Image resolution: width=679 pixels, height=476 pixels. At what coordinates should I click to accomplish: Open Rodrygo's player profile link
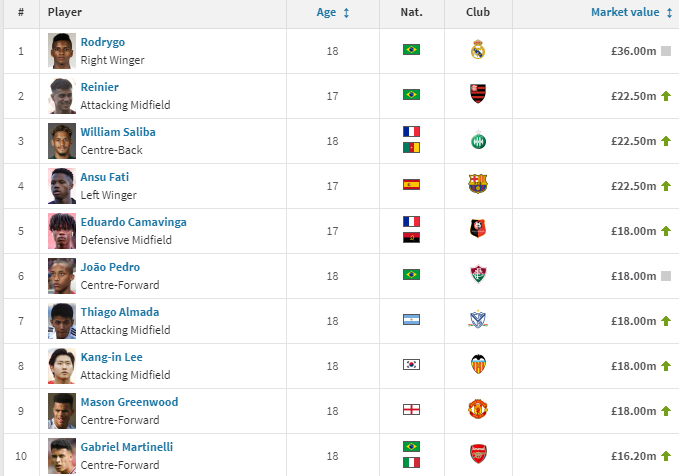[103, 42]
